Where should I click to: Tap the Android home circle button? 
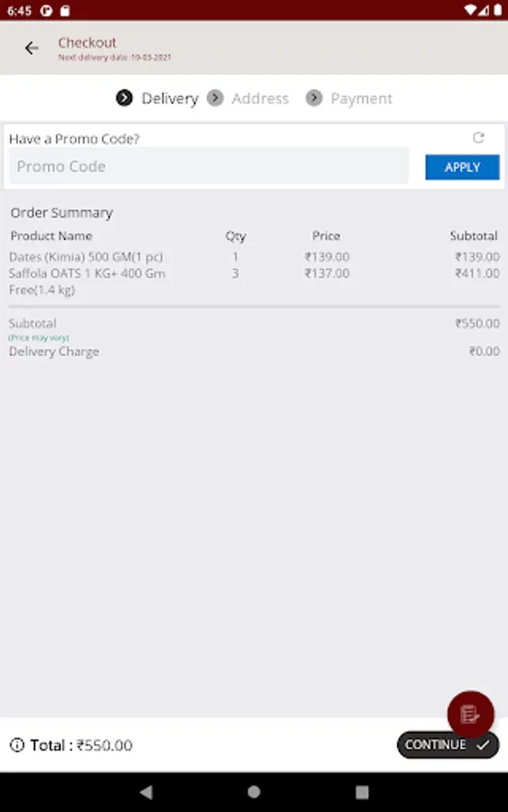click(x=254, y=792)
